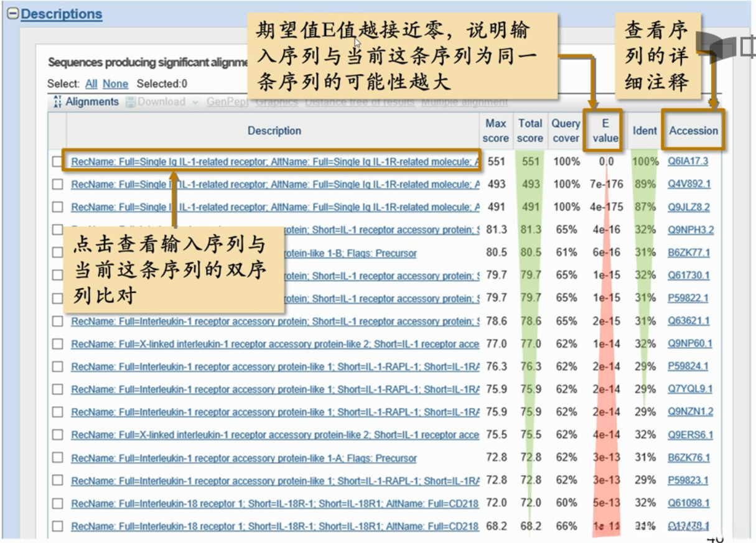The width and height of the screenshot is (756, 543).
Task: Open accession link Q6IA17.3
Action: (x=688, y=162)
